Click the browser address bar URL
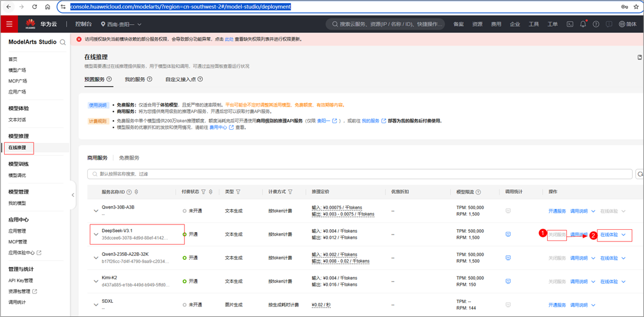 coord(180,7)
